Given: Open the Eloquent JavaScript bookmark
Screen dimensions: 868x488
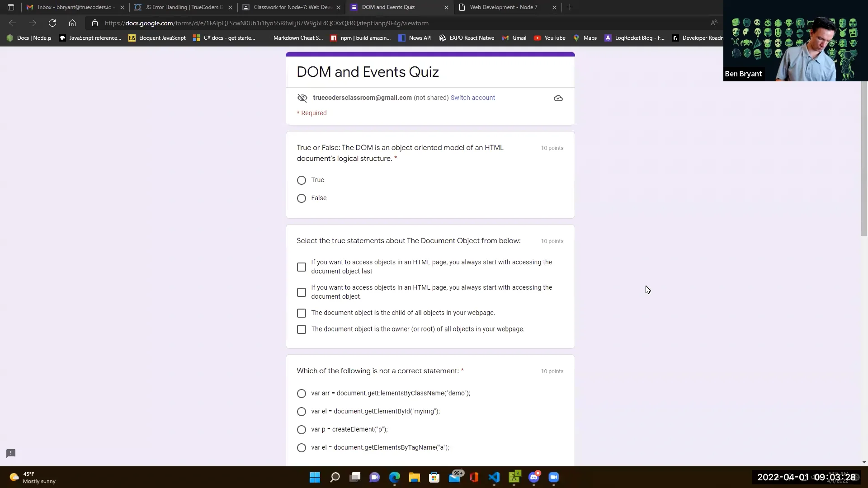Looking at the screenshot, I should (x=157, y=38).
